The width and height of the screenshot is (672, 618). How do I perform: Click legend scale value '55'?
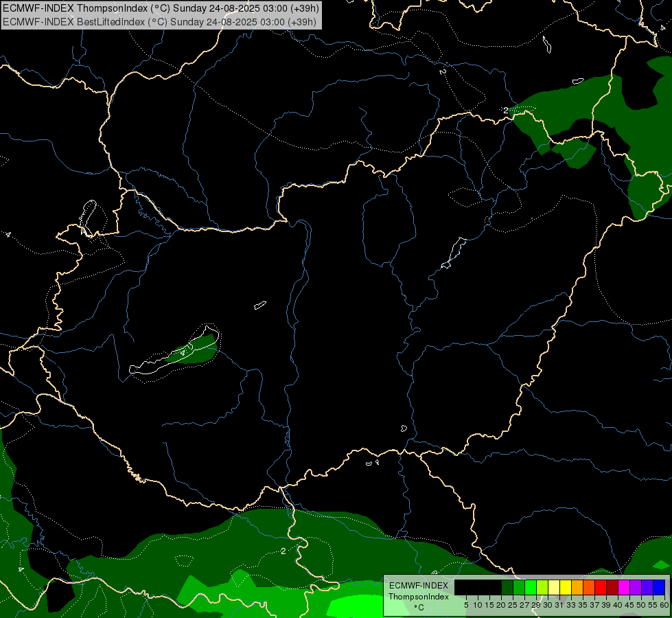[x=653, y=605]
